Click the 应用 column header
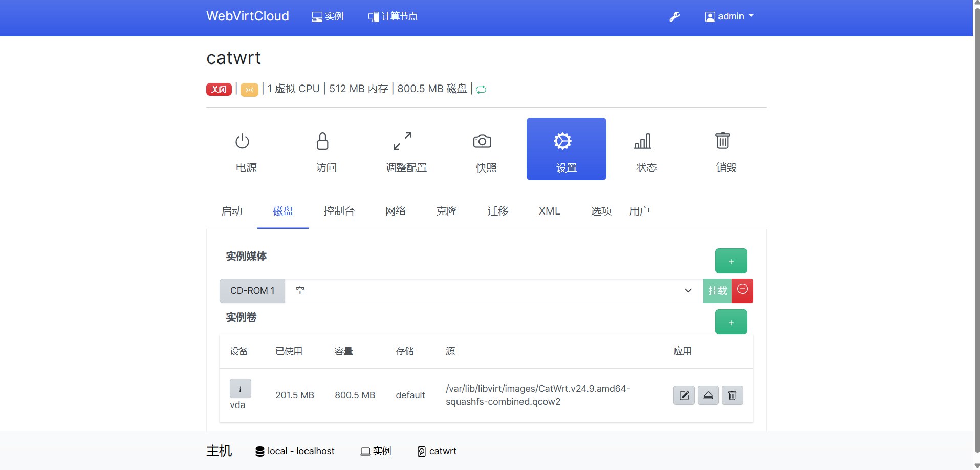Viewport: 980px width, 470px height. click(683, 351)
